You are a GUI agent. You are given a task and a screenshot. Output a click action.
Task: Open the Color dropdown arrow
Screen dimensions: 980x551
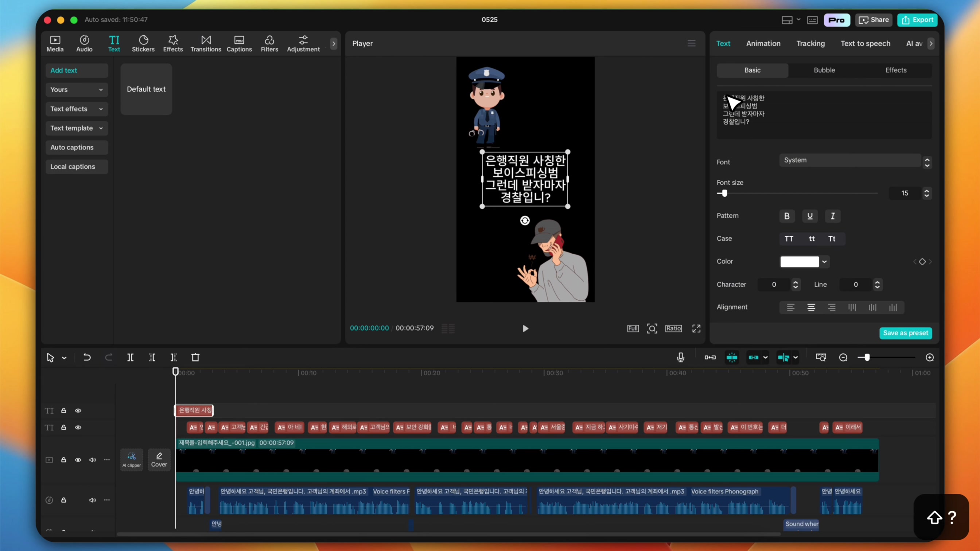pyautogui.click(x=824, y=262)
